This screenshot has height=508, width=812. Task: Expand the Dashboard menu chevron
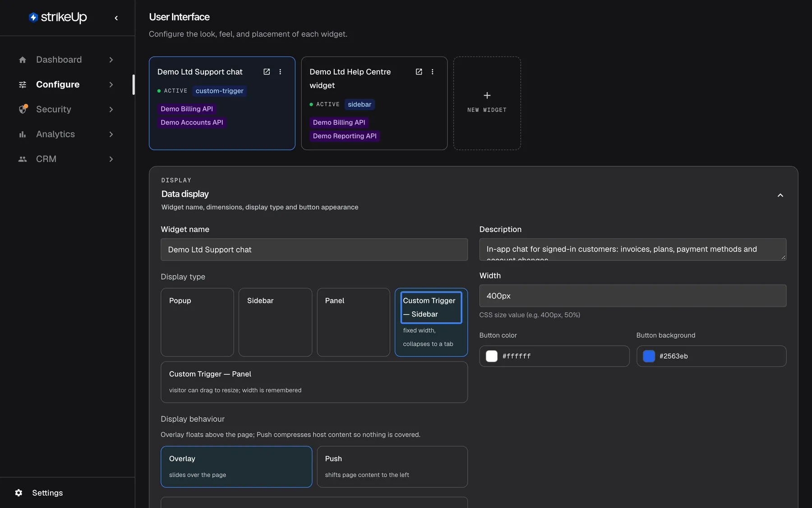[111, 60]
